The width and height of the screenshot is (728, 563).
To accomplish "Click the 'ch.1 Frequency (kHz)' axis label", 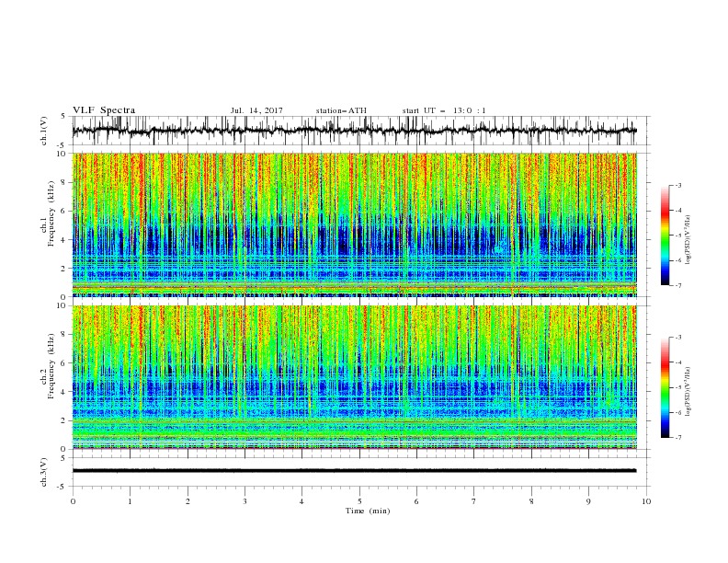I will [48, 214].
